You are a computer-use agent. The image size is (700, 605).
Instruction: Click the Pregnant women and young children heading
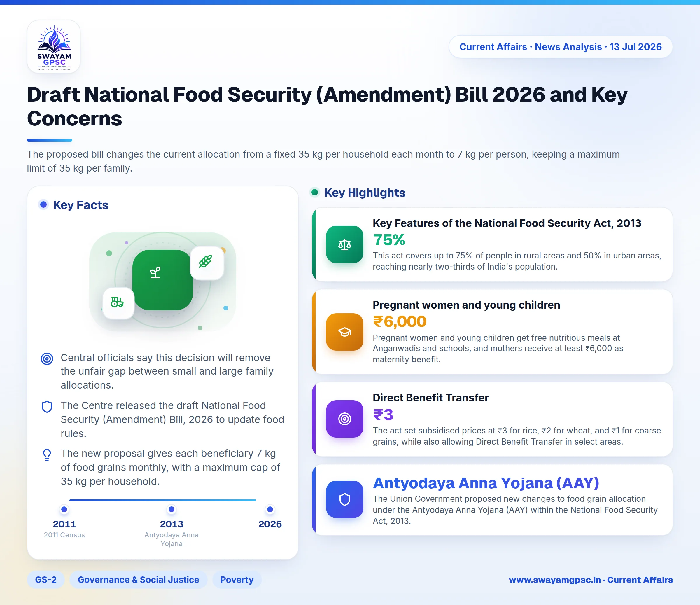coord(466,305)
